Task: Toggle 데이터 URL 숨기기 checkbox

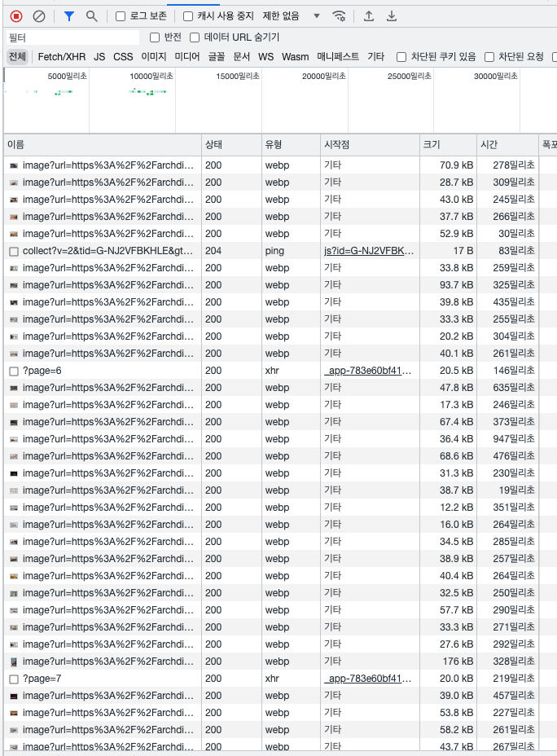Action: (195, 37)
